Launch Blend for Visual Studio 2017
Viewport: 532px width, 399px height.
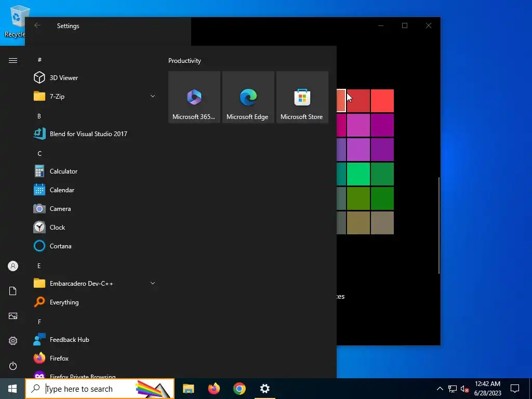coord(95,134)
